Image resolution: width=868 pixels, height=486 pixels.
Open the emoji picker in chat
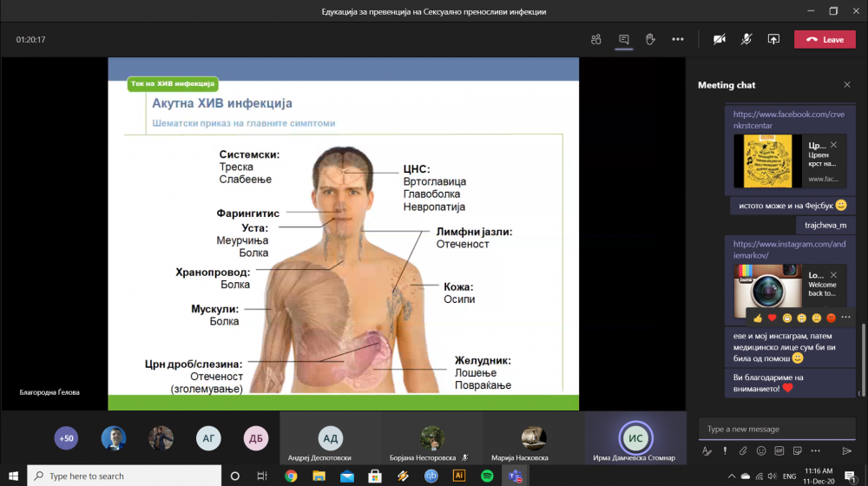[x=761, y=450]
